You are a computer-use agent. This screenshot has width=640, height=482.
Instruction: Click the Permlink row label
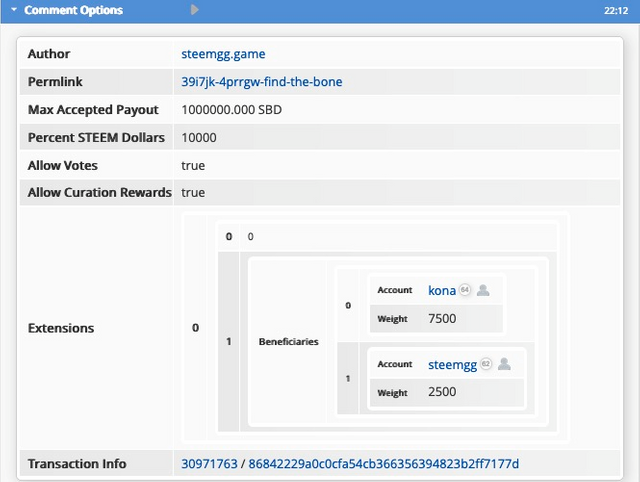pyautogui.click(x=55, y=82)
